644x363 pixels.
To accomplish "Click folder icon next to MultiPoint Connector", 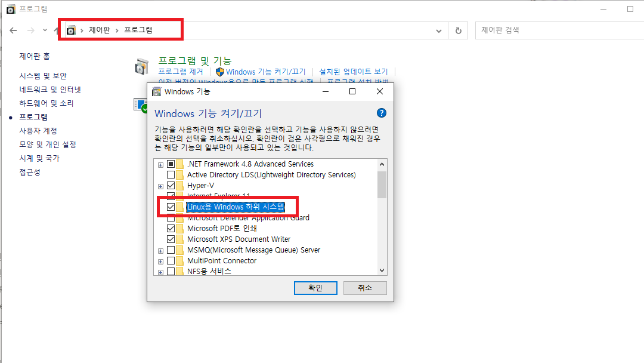I will (180, 261).
